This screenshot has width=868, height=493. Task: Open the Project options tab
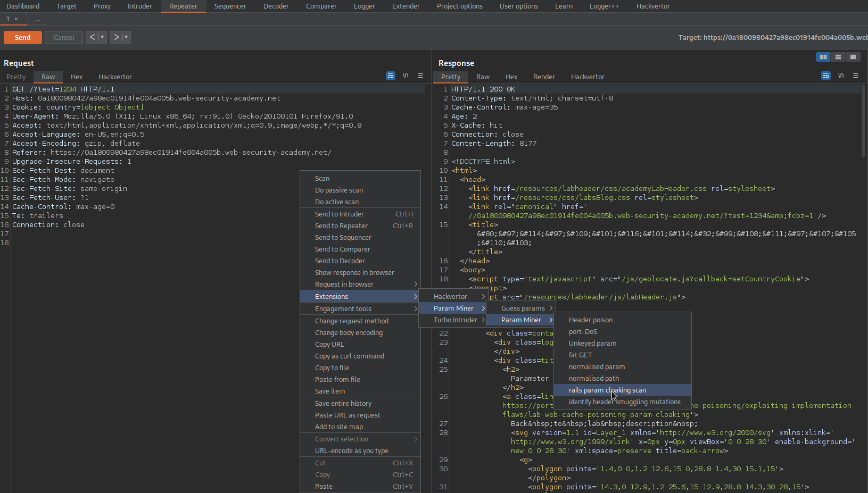460,6
